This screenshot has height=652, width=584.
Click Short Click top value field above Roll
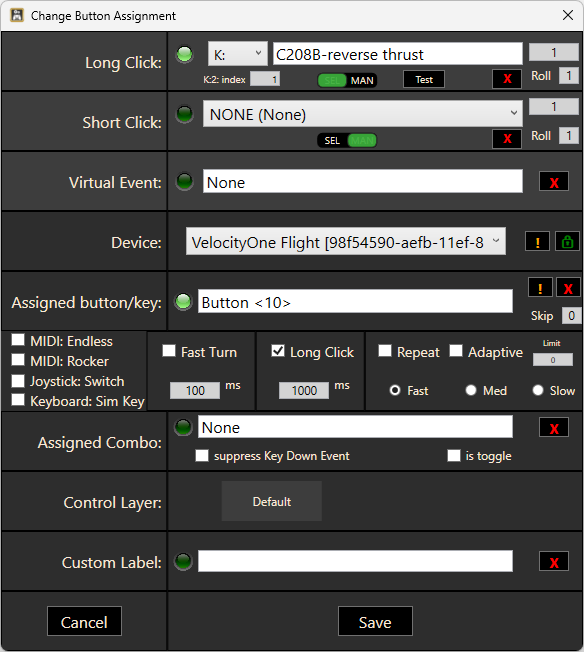click(x=554, y=106)
